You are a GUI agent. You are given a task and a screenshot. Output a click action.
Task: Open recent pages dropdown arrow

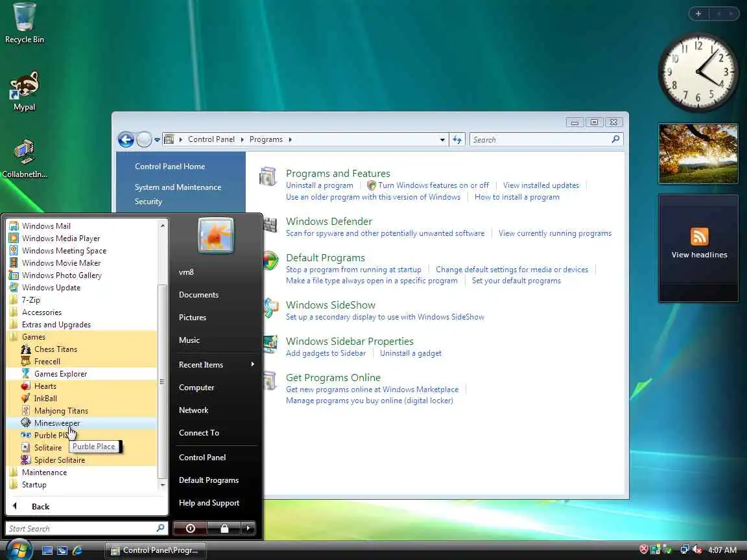(x=157, y=140)
